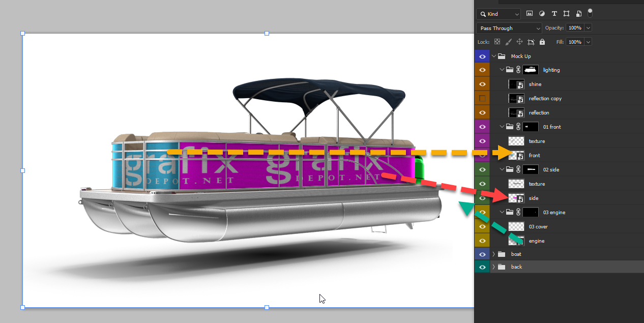Hide the Mock Up group
644x323 pixels.
(482, 56)
